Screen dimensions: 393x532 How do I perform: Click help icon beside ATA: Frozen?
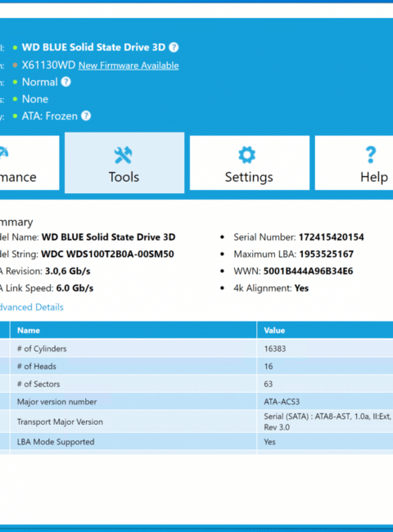tap(86, 115)
